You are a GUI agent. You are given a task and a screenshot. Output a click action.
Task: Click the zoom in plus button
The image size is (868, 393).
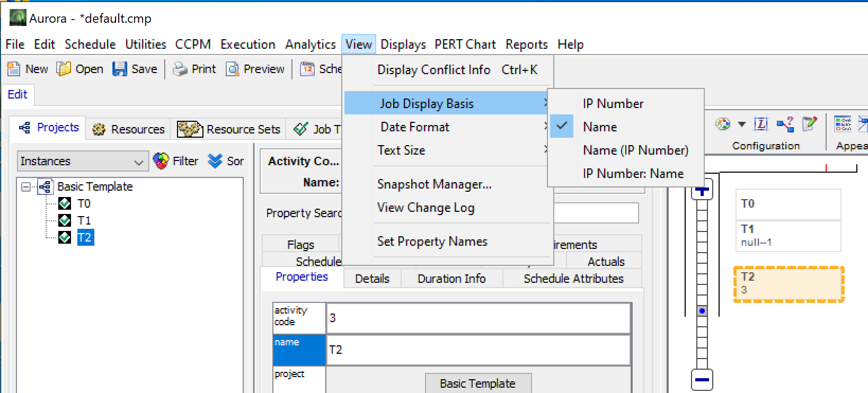click(702, 190)
